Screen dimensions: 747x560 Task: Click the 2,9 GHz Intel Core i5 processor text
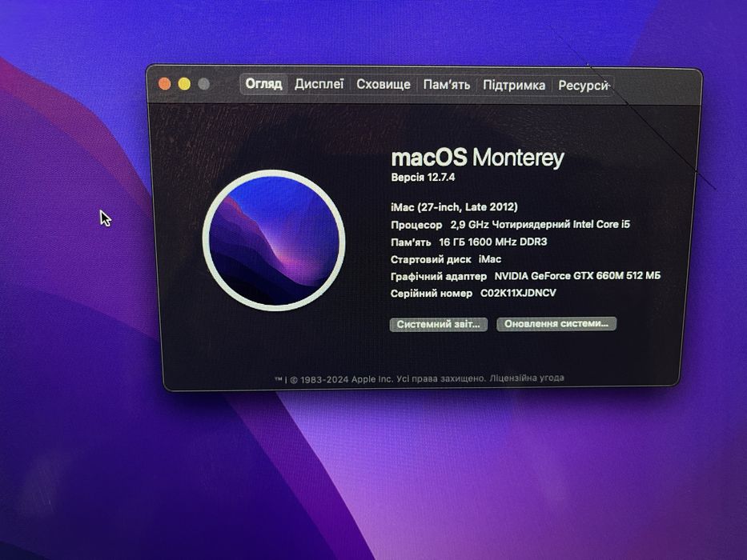pyautogui.click(x=540, y=225)
